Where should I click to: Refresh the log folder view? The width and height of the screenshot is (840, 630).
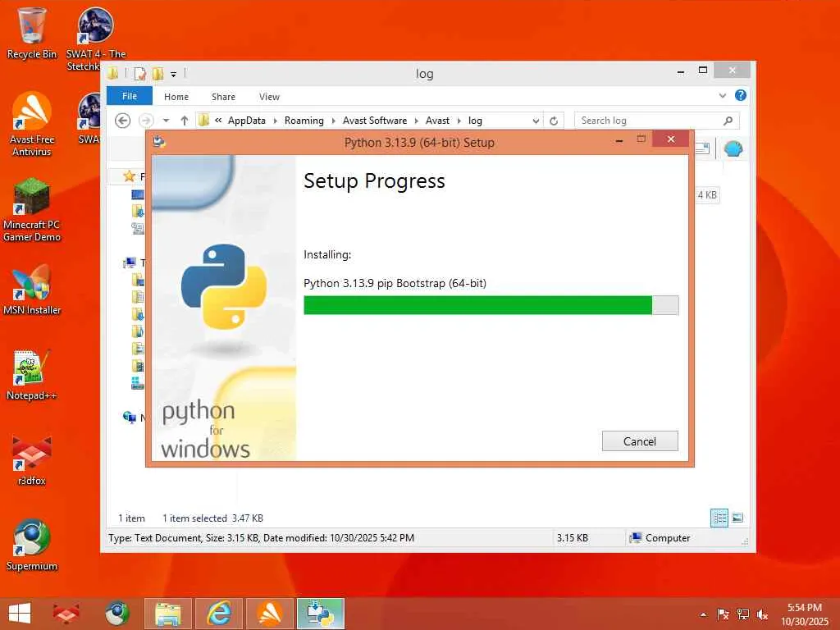(554, 121)
